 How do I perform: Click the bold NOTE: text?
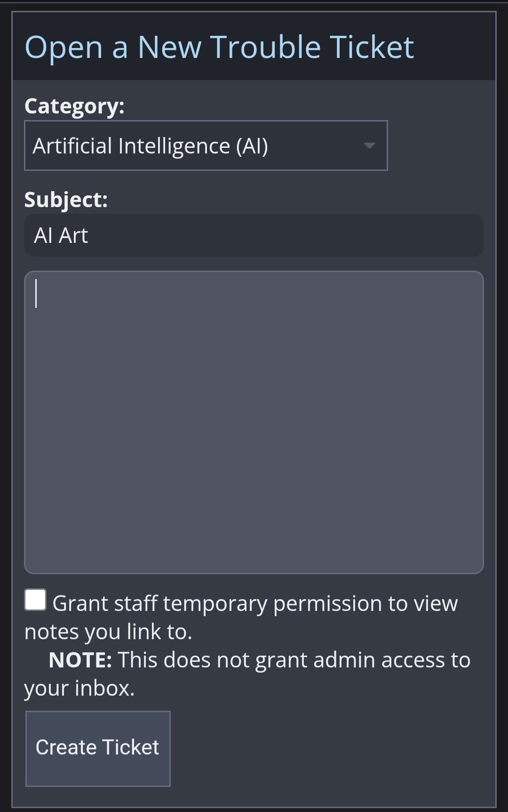coord(80,660)
